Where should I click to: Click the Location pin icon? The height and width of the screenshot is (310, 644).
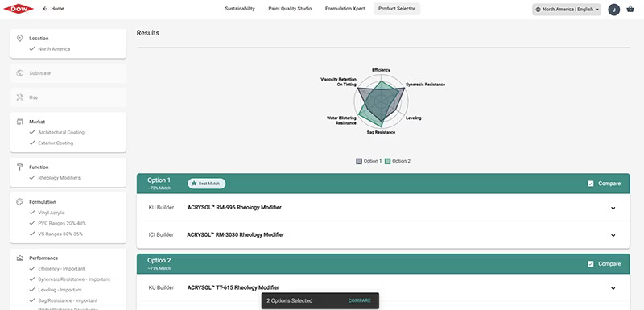pos(19,38)
